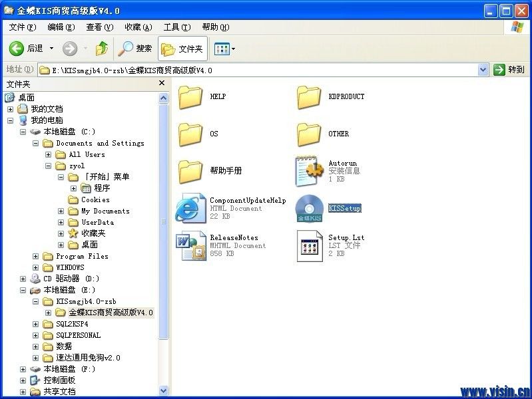This screenshot has height=399, width=532.
Task: Toggle the 文件夹 folders pane button
Action: (x=182, y=49)
